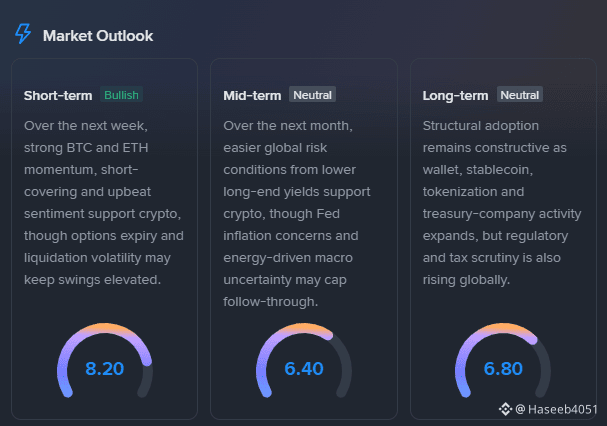
Task: Click the 6.80 score gauge
Action: pos(503,362)
